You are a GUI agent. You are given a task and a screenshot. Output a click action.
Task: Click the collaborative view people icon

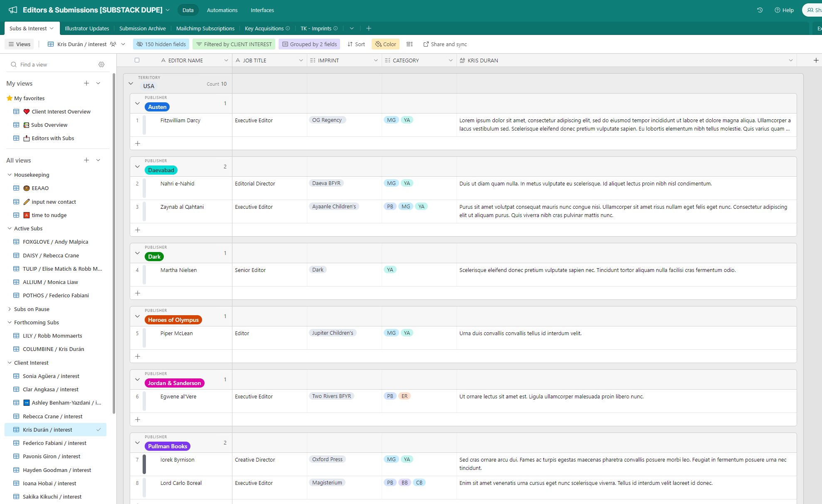(113, 44)
